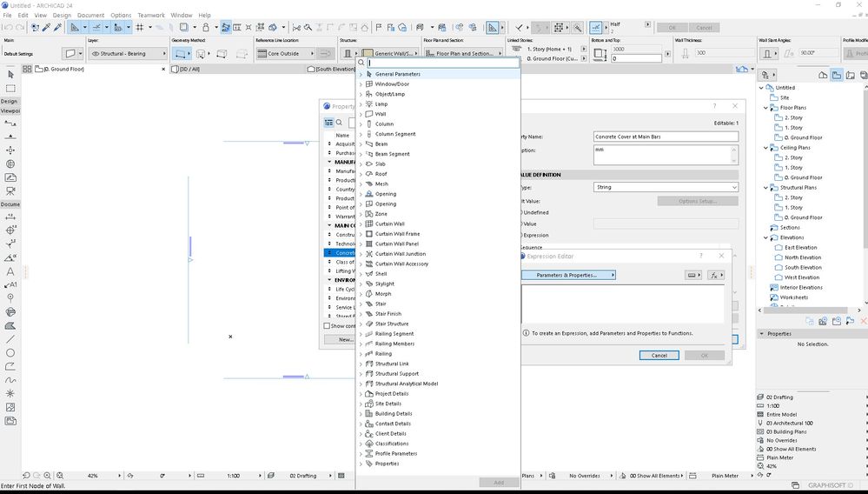Viewport: 868px width, 494px height.
Task: Open the function (fx) button in Expression Editor
Action: tap(716, 275)
